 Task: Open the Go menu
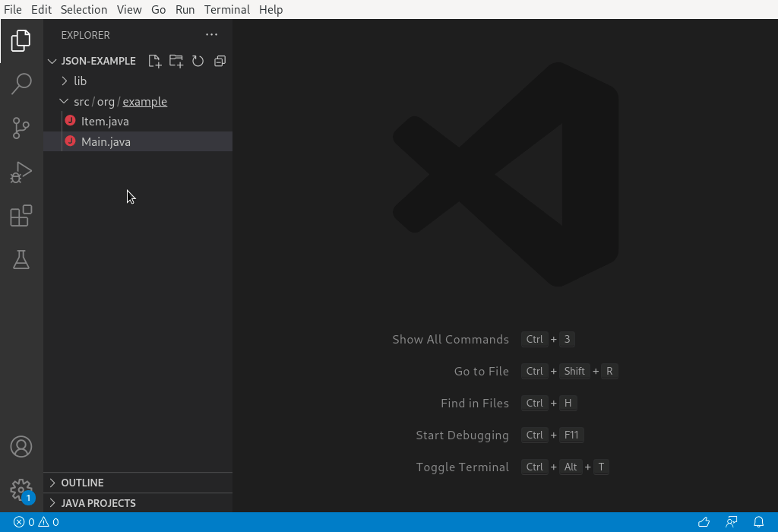pos(158,9)
